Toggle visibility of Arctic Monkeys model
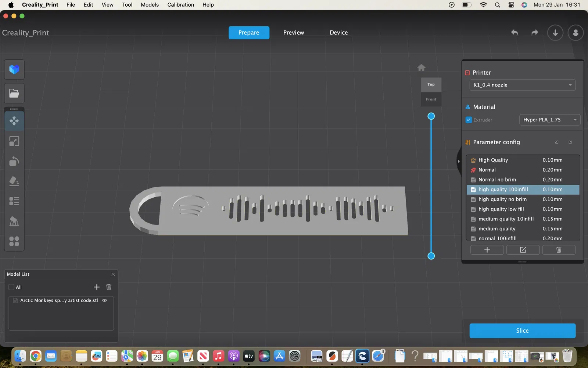588x368 pixels. pos(105,300)
